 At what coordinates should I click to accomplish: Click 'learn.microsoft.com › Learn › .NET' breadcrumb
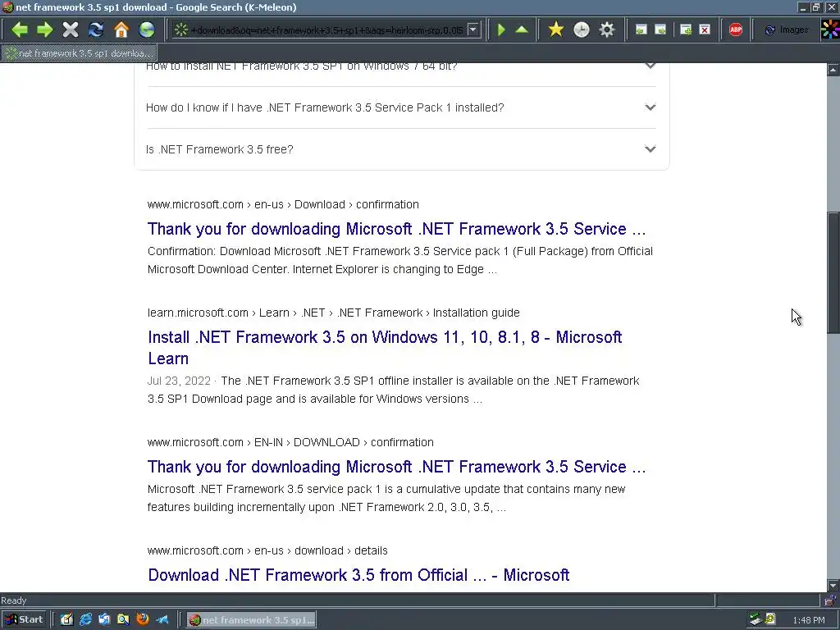(x=333, y=313)
